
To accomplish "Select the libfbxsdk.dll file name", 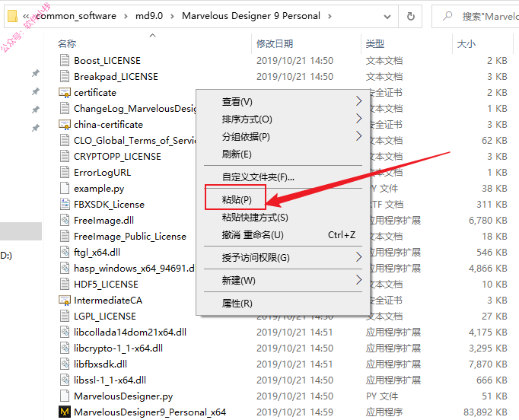I will point(100,364).
